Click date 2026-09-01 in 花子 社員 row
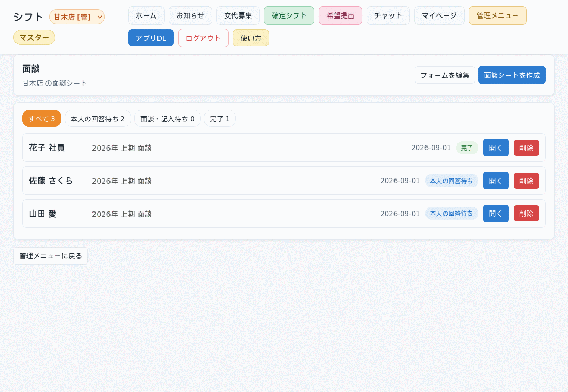This screenshot has width=568, height=392. 431,148
